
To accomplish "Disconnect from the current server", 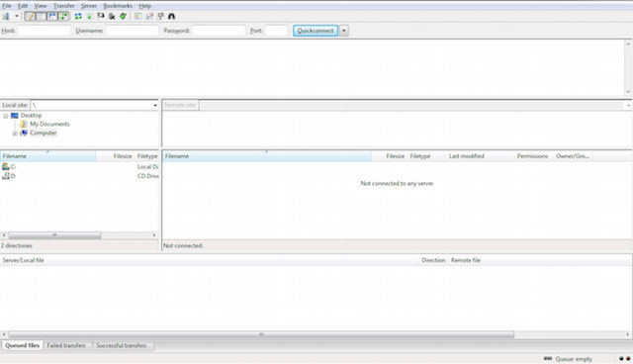I will pyautogui.click(x=112, y=16).
